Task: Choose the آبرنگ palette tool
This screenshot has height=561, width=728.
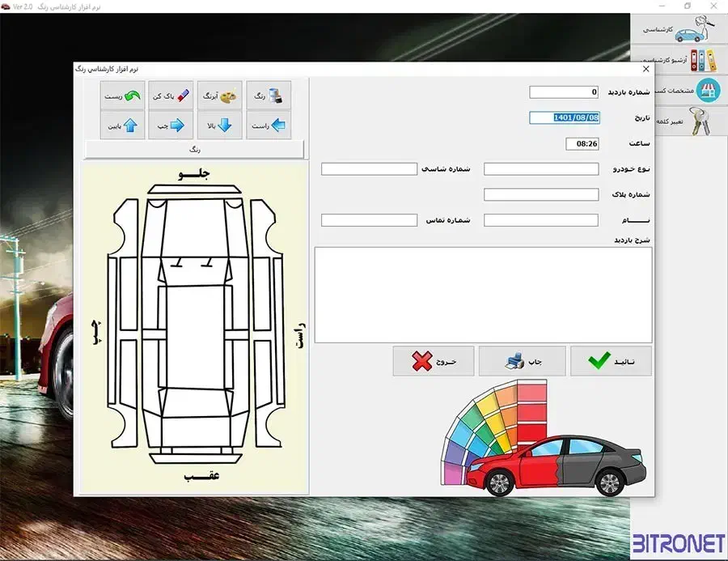Action: (x=219, y=96)
